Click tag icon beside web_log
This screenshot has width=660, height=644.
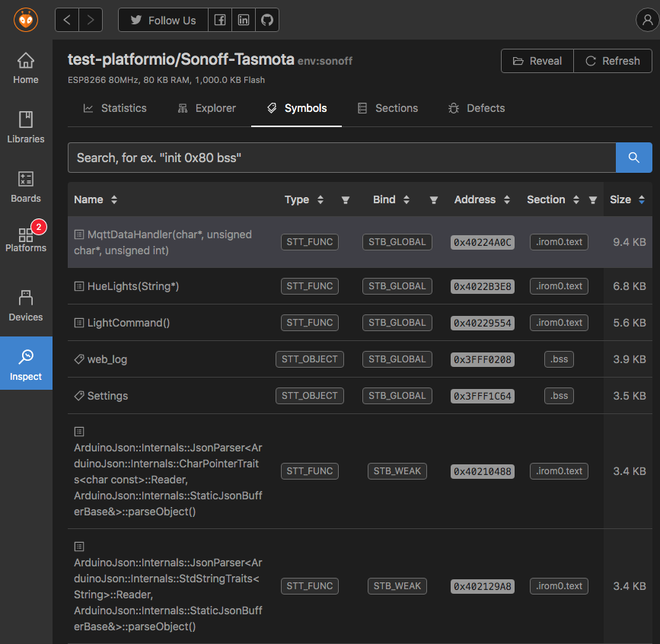78,359
